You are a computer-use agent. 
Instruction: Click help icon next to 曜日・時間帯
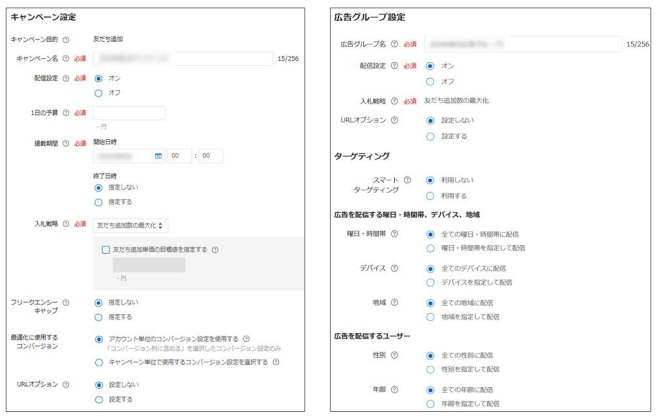coord(395,233)
